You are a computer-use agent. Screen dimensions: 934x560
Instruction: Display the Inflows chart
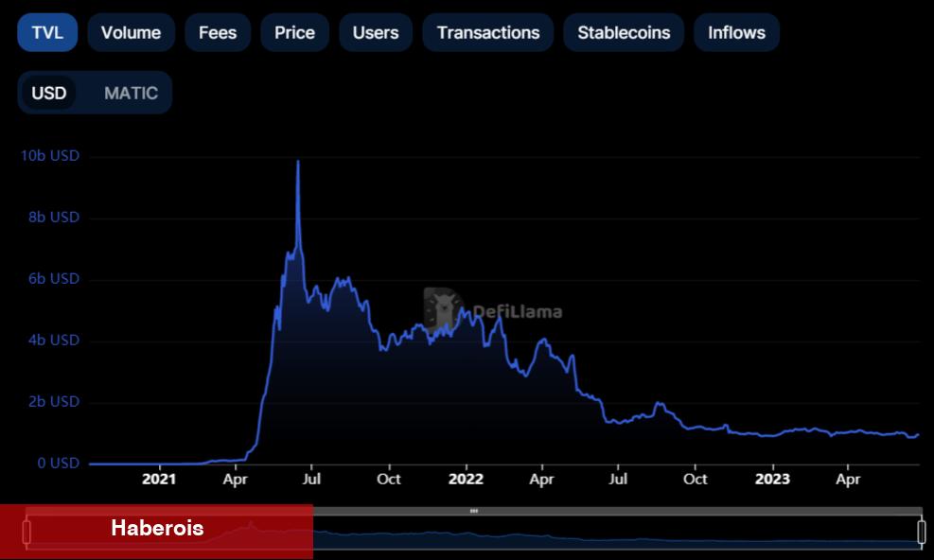tap(736, 32)
